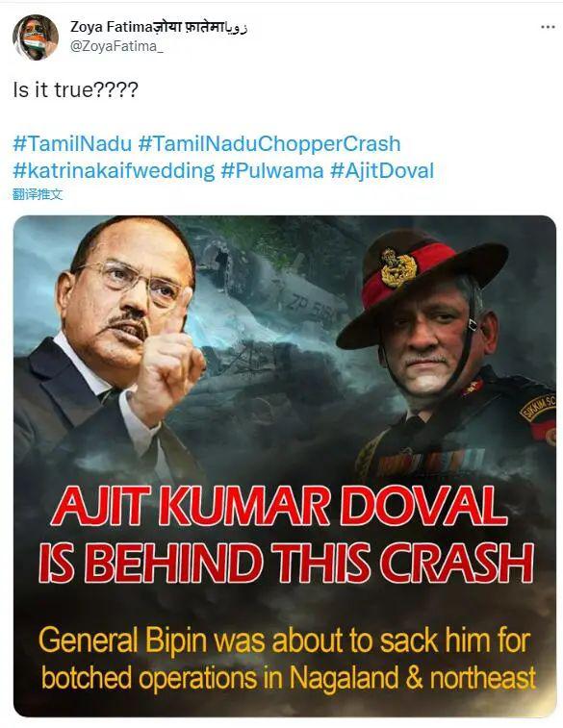563x728 pixels.
Task: Click the red "AJIT KUMAR DOVAL" text
Action: [x=279, y=506]
